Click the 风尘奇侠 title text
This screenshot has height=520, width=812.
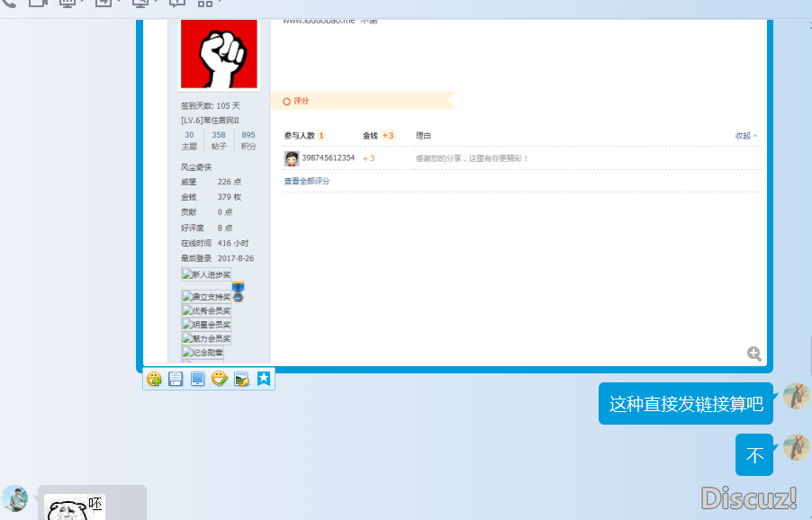pyautogui.click(x=195, y=167)
